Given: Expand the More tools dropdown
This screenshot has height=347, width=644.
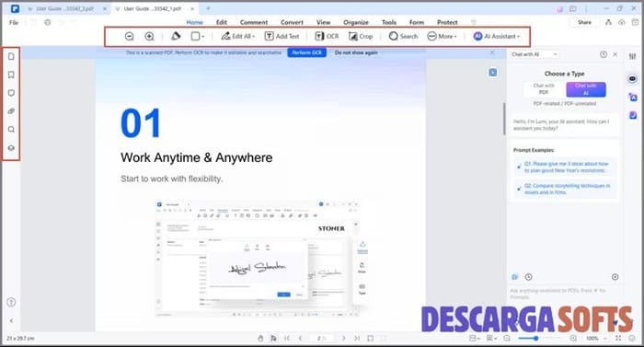Looking at the screenshot, I should [442, 36].
